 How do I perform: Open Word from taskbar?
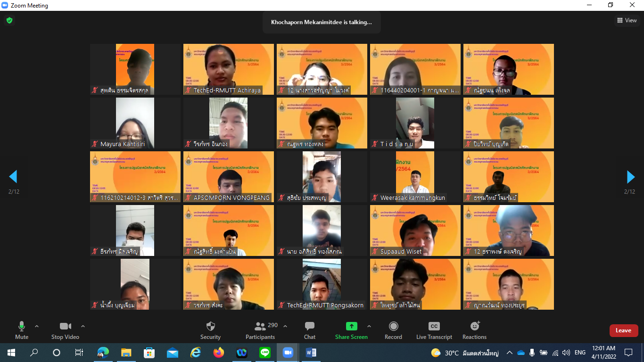click(311, 353)
